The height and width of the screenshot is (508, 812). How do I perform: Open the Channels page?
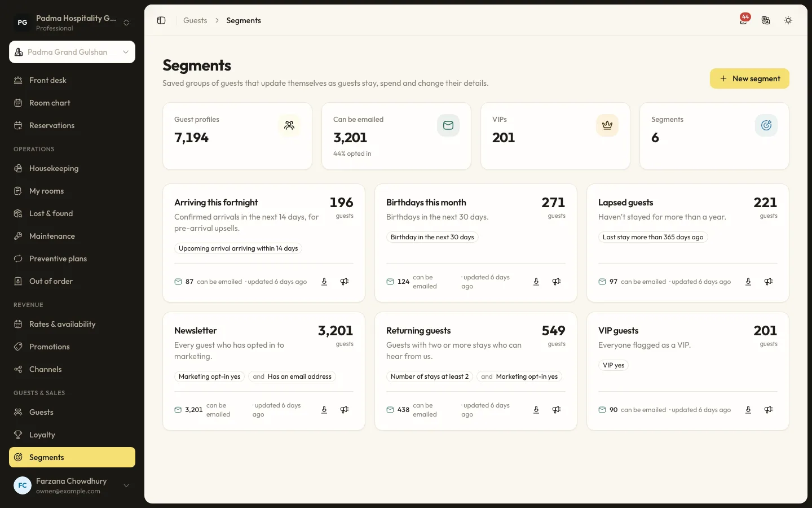click(x=72, y=369)
